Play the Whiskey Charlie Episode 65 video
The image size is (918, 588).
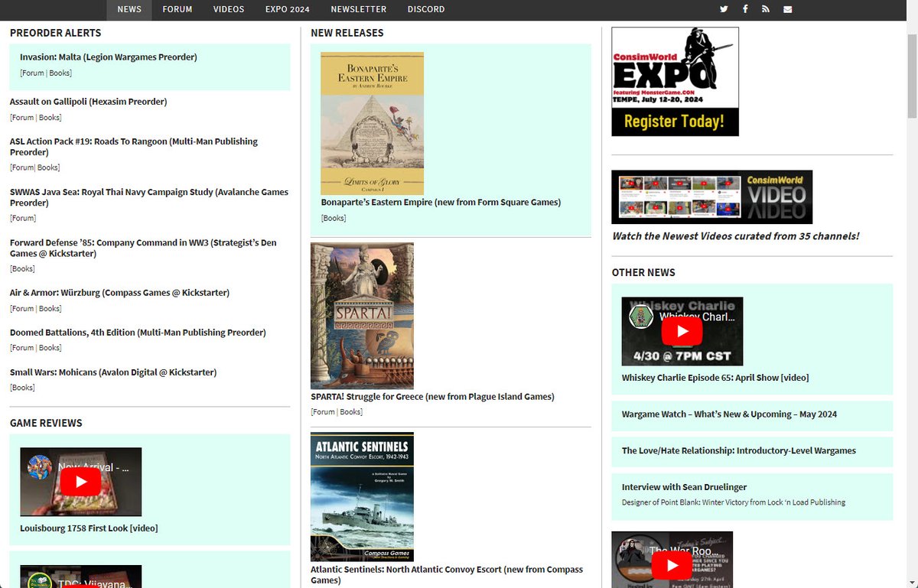[682, 331]
